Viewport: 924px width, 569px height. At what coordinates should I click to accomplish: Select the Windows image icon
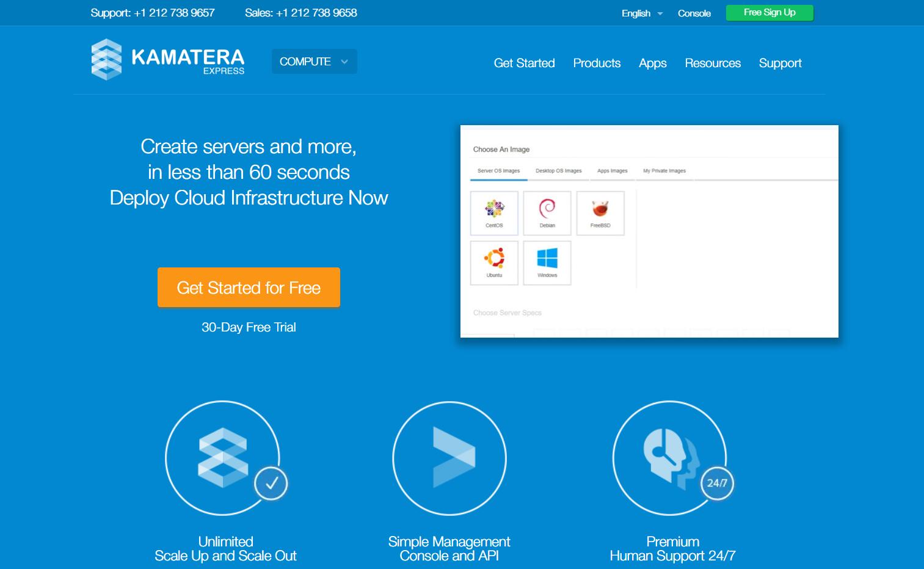(x=547, y=263)
